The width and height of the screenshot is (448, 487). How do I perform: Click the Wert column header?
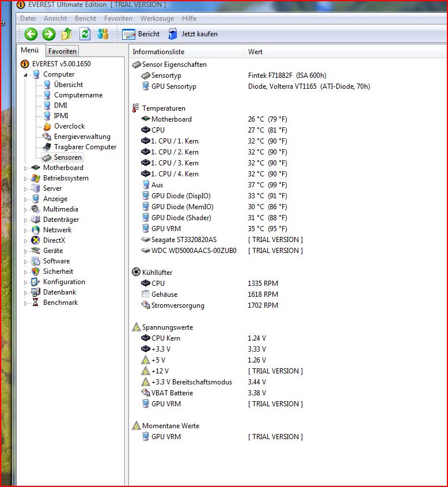346,52
